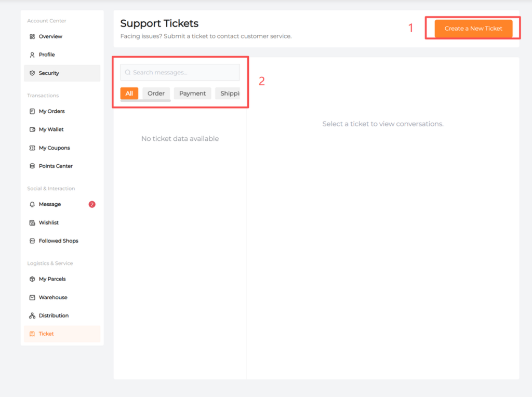This screenshot has height=397, width=532.
Task: Click the Followed Shops store icon
Action: click(x=32, y=241)
